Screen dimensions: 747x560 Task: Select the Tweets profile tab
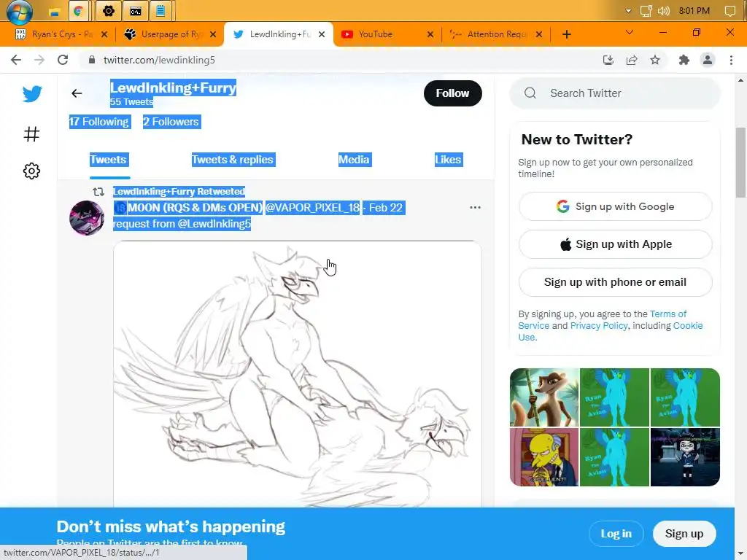(x=108, y=160)
